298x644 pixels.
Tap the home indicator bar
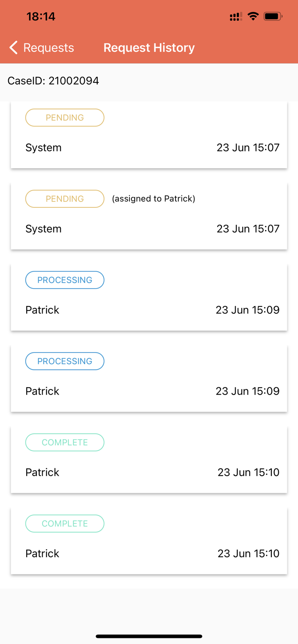coord(149,636)
